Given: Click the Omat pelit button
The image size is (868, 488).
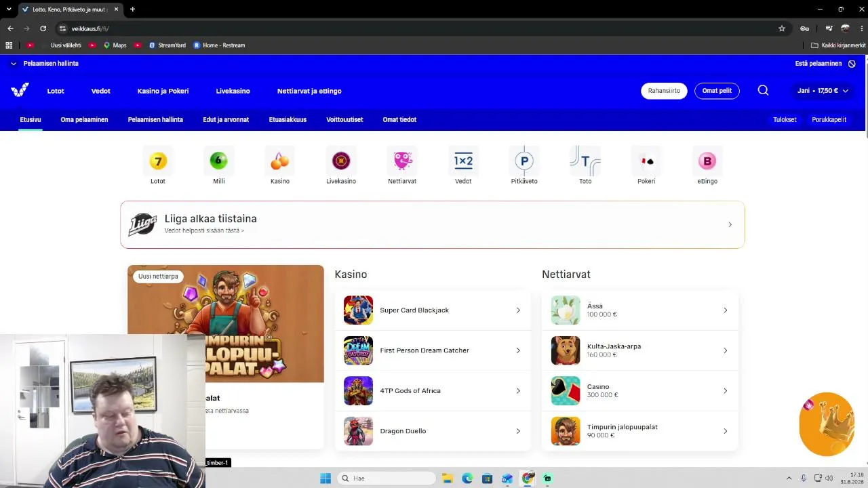Looking at the screenshot, I should pos(717,91).
